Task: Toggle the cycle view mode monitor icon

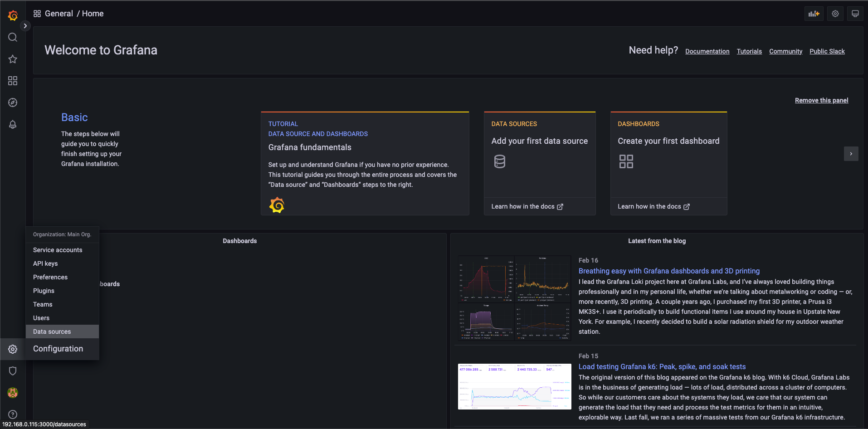Action: [855, 14]
